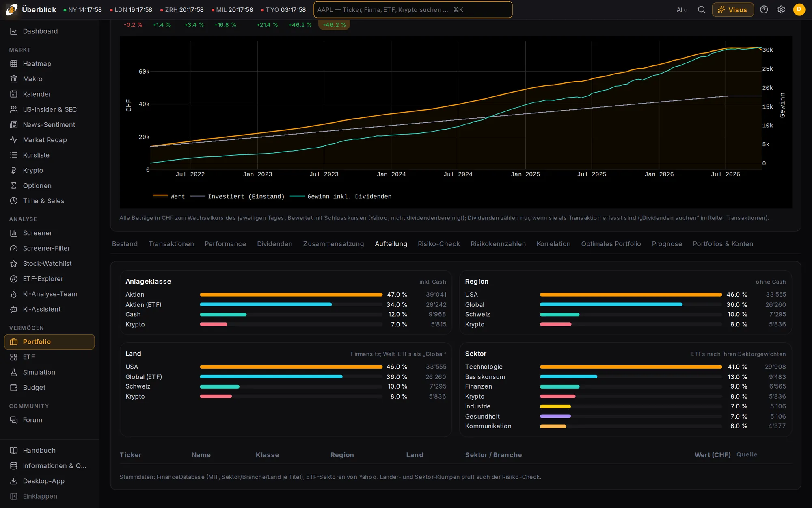Click the Überblick logo icon
Screen dimensions: 812x508
pyautogui.click(x=11, y=10)
